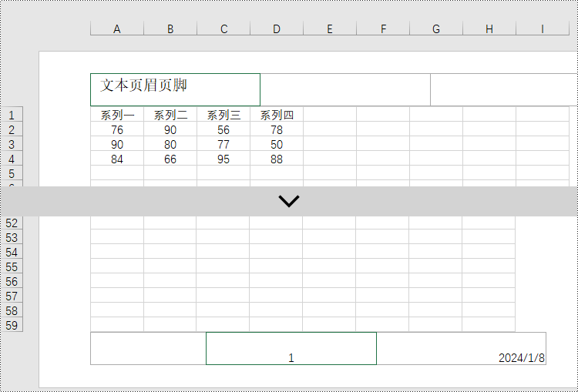Screen dimensions: 578x392
Task: Select column A header
Action: click(x=117, y=28)
